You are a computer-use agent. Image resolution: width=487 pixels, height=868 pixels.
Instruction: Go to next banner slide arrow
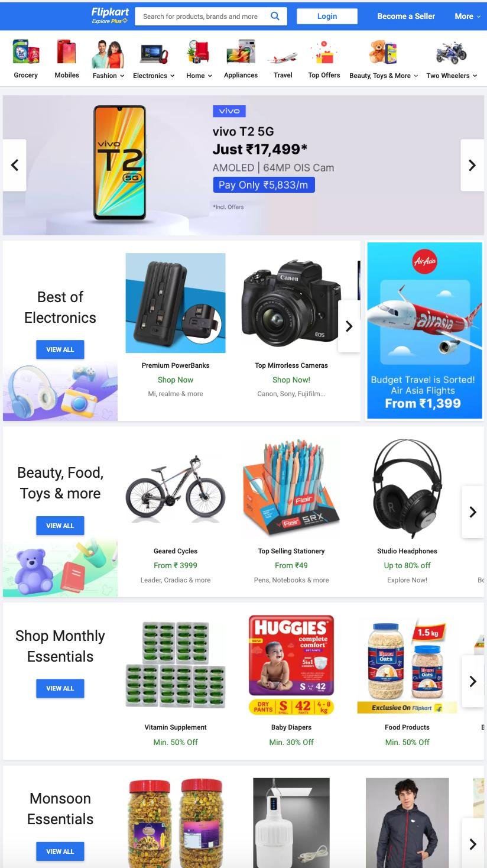472,165
